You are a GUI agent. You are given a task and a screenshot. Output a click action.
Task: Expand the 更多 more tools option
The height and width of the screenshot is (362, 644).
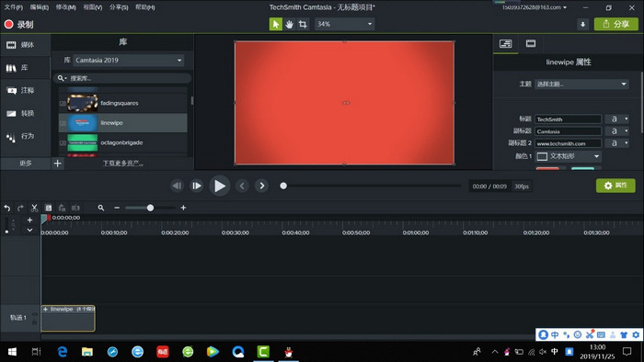point(26,164)
